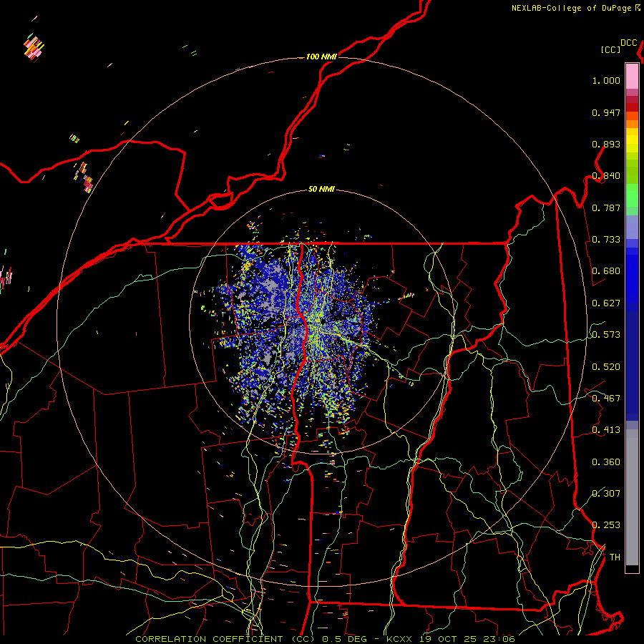The image size is (644, 644).
Task: Click the NEXLAB-College of DuPage credit text
Action: [x=575, y=8]
